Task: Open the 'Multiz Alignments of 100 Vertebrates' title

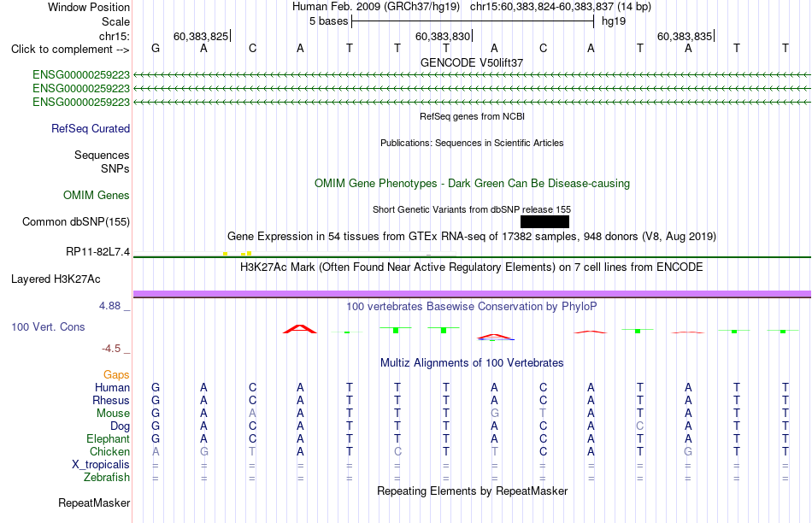Action: click(x=472, y=363)
